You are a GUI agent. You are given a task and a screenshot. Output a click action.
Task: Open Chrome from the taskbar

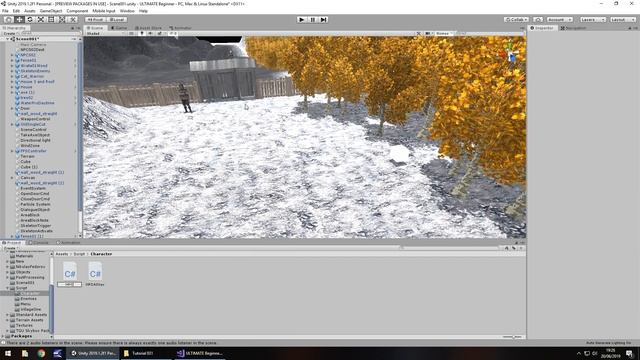coord(41,353)
